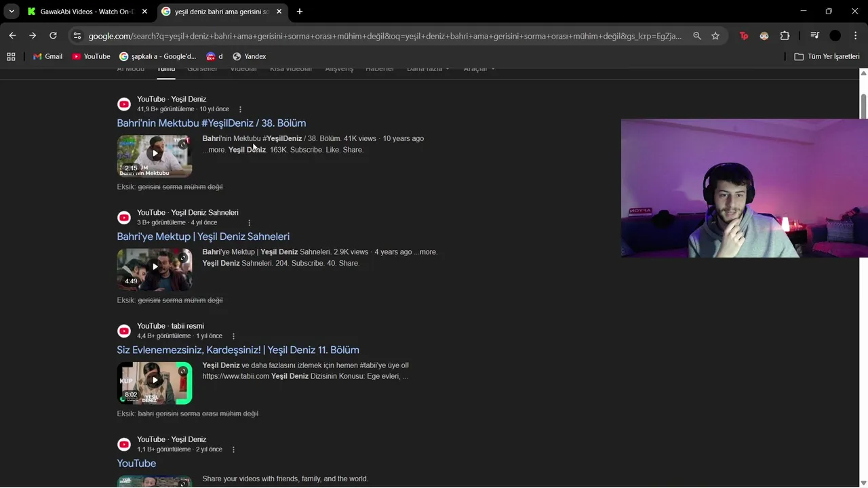Open Siz Evlenemezsiniz, Kardeşsiniz! 11. Bölüm link
Viewport: 868px width, 488px height.
[238, 350]
